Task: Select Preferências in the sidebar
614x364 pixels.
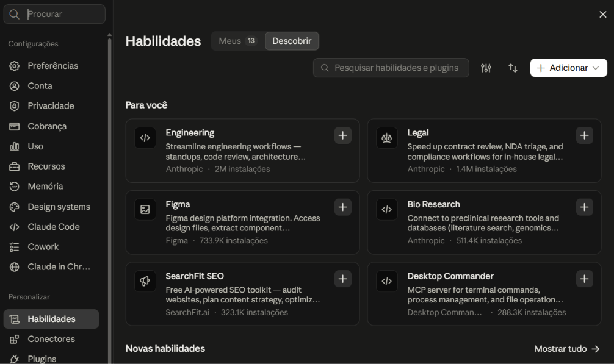Action: 51,66
